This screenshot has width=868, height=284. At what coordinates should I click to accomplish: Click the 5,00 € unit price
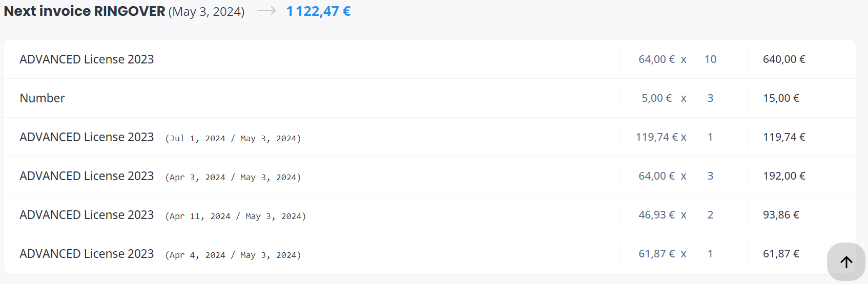pyautogui.click(x=656, y=98)
